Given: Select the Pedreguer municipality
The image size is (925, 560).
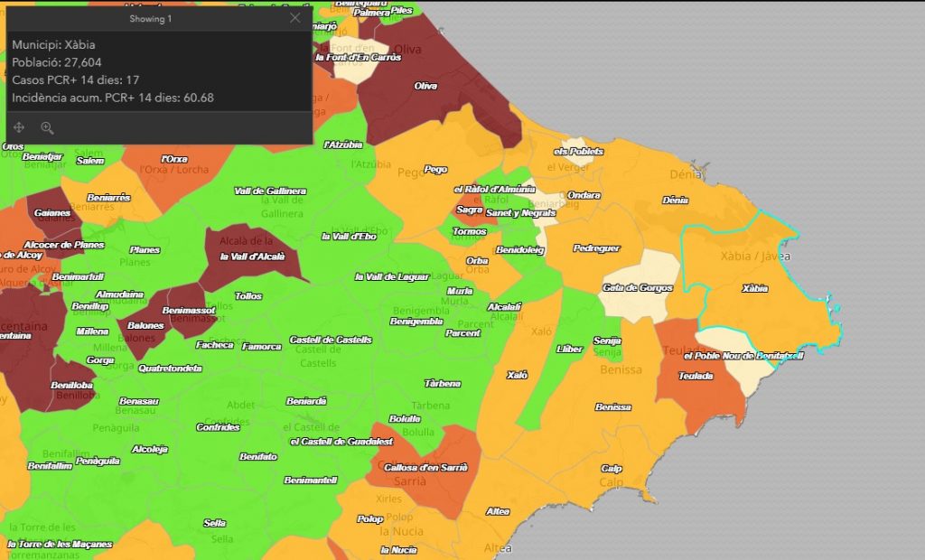Looking at the screenshot, I should [596, 247].
